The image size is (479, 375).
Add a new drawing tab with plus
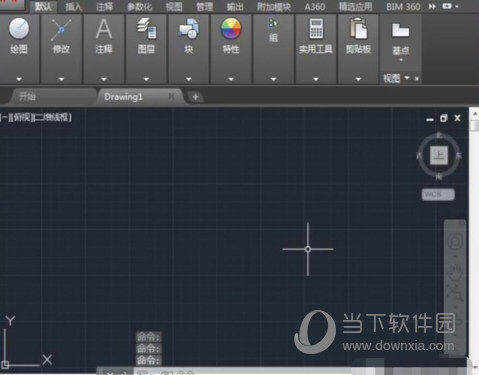click(196, 97)
